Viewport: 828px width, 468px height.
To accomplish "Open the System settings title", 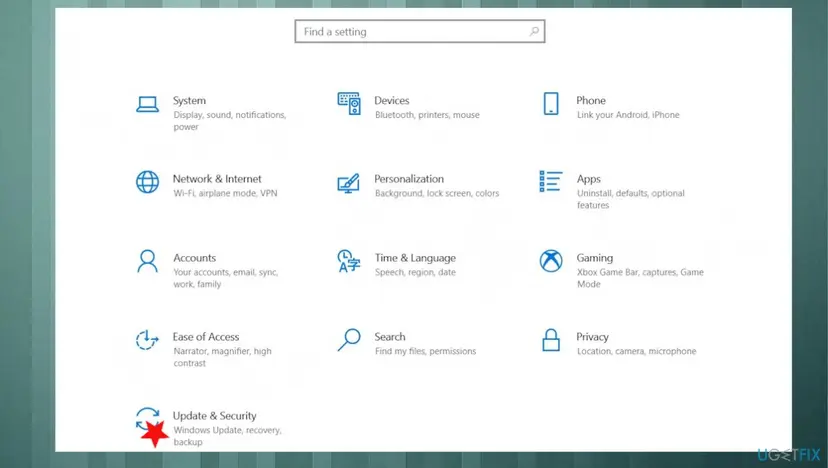I will (189, 100).
